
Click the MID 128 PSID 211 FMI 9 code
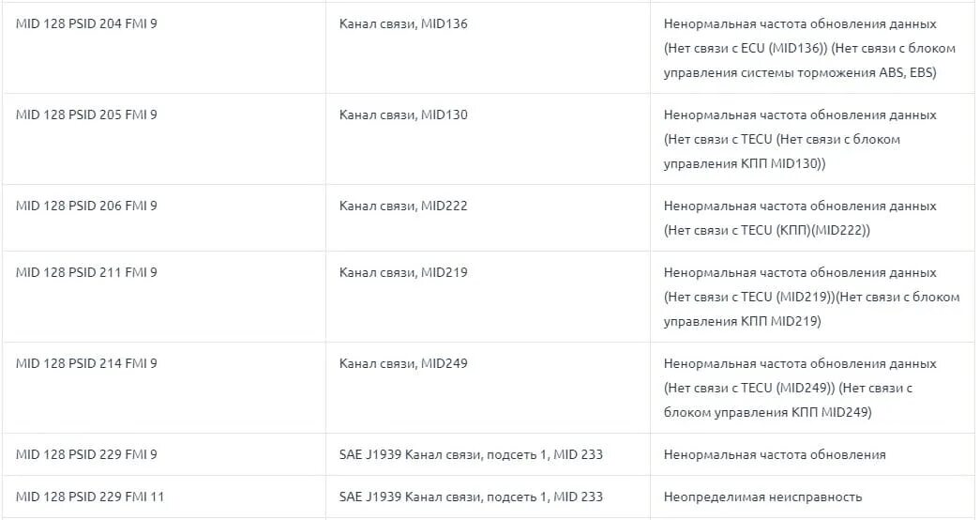point(86,272)
